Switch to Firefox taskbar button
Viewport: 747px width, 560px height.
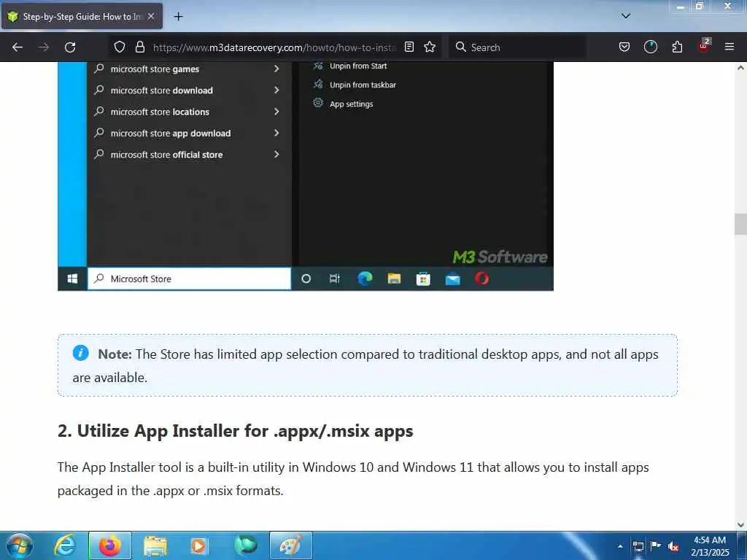(110, 545)
